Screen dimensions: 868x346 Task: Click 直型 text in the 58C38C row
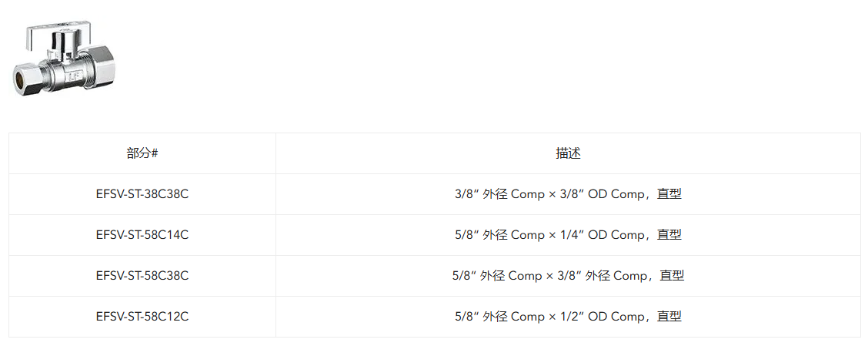(x=672, y=276)
